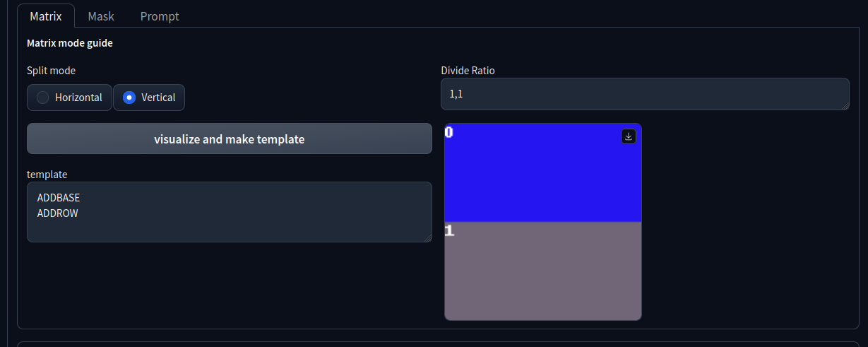
Task: Choose the Vertical split mode option
Action: click(x=149, y=98)
